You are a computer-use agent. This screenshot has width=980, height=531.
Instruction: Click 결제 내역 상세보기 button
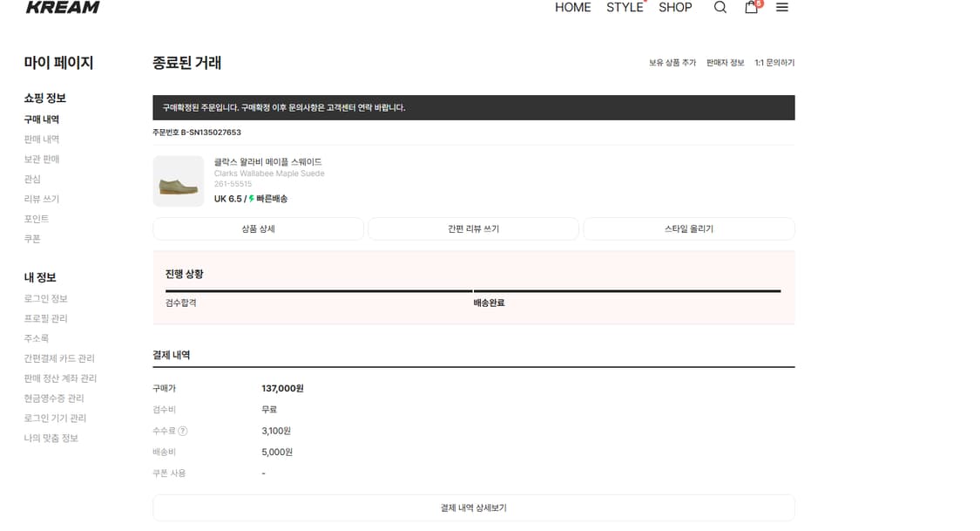click(474, 507)
